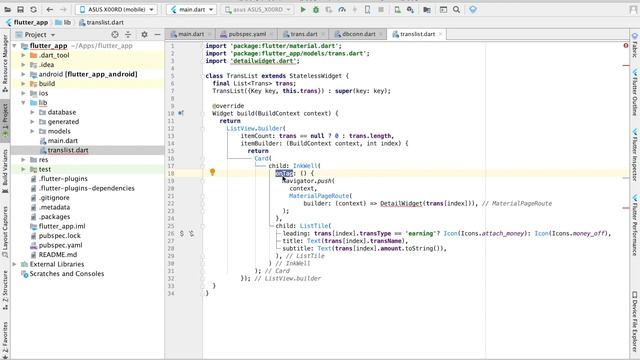Open the ASUS X00RD (mobile) device dropdown

(117, 9)
